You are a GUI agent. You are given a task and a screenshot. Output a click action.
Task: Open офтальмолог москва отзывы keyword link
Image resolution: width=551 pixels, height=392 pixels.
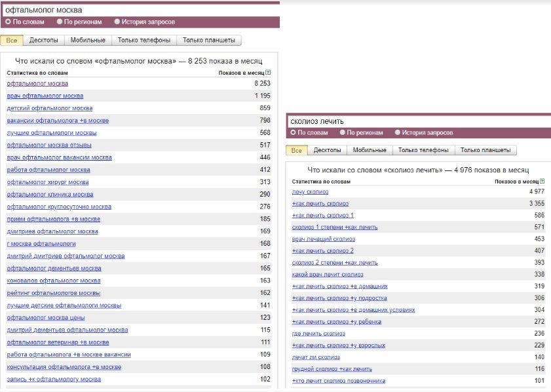[x=49, y=145]
